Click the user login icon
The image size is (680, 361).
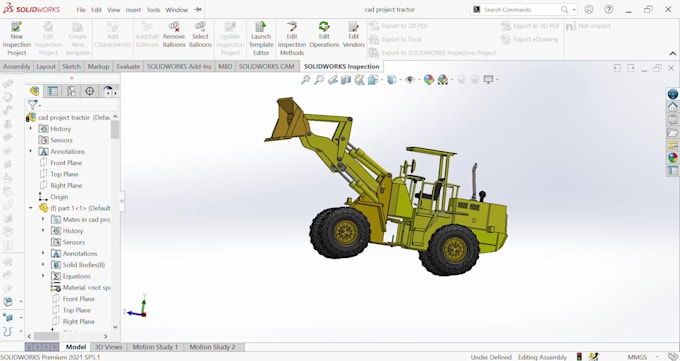pos(588,9)
